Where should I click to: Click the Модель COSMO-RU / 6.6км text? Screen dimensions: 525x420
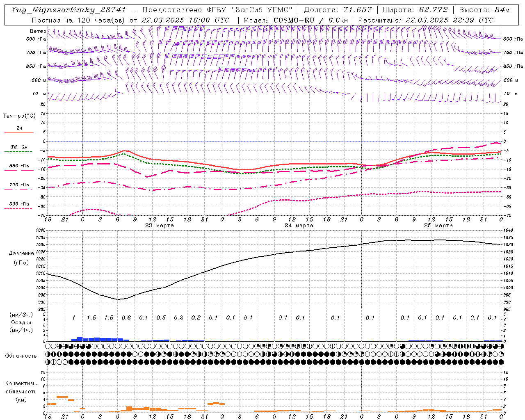coord(295,20)
